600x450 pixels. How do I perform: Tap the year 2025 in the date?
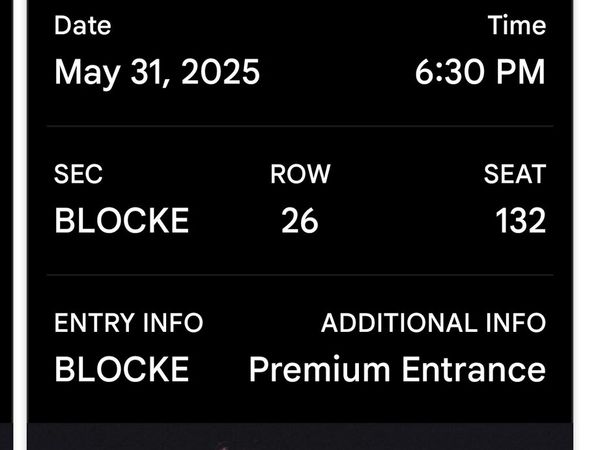tap(220, 72)
